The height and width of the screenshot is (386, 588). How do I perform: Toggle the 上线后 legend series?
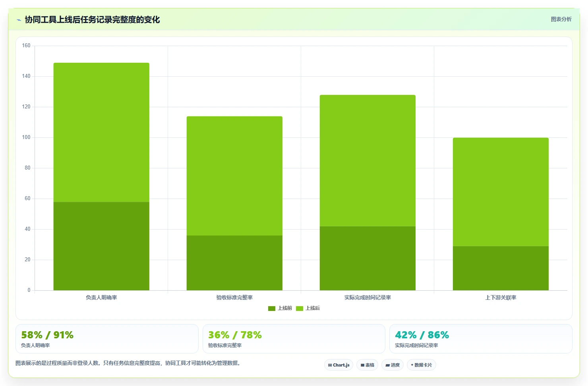point(308,308)
